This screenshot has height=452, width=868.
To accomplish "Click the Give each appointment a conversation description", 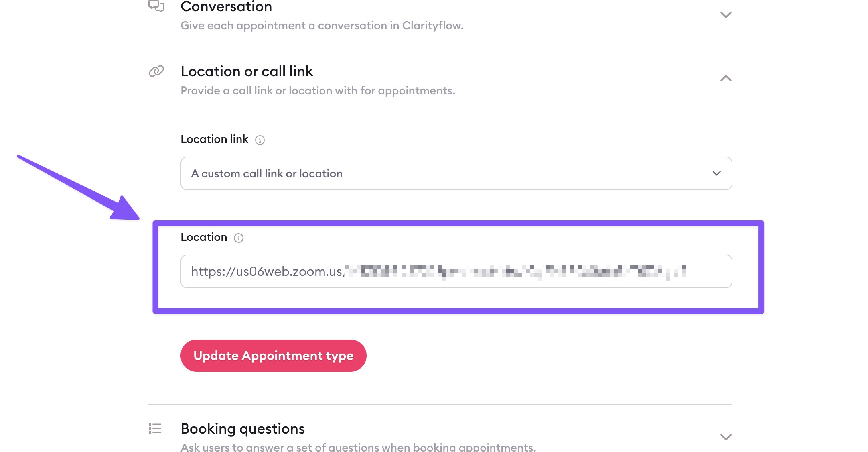I will coord(322,25).
